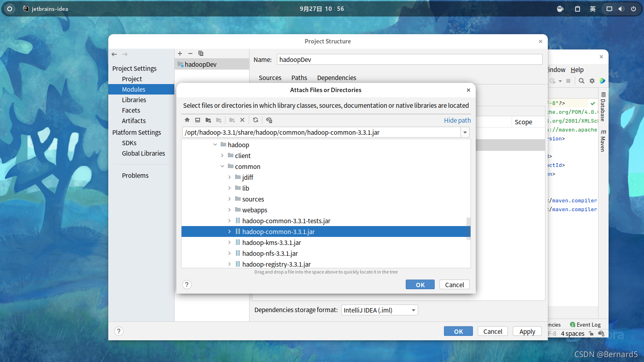Create new folder in file chooser
The height and width of the screenshot is (362, 644).
tap(232, 120)
